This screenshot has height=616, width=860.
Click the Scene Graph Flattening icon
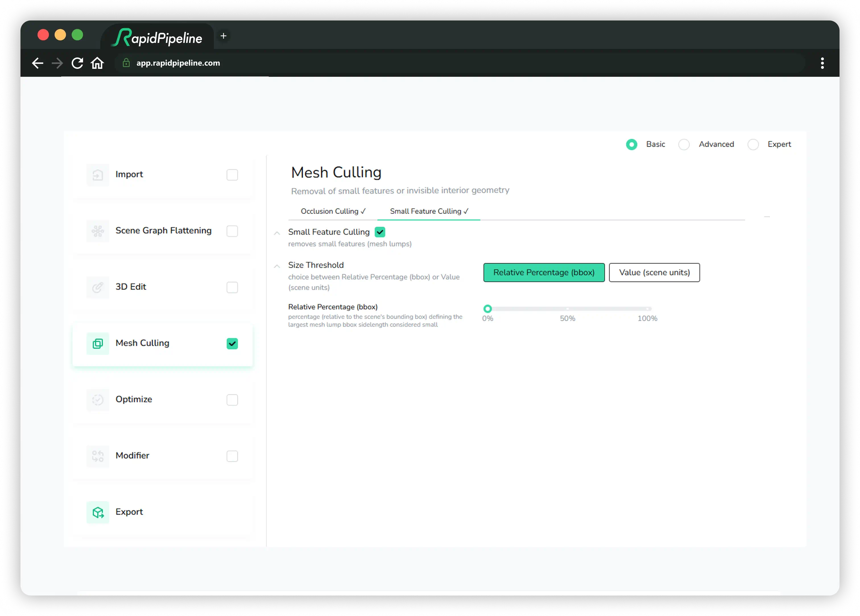tap(98, 231)
